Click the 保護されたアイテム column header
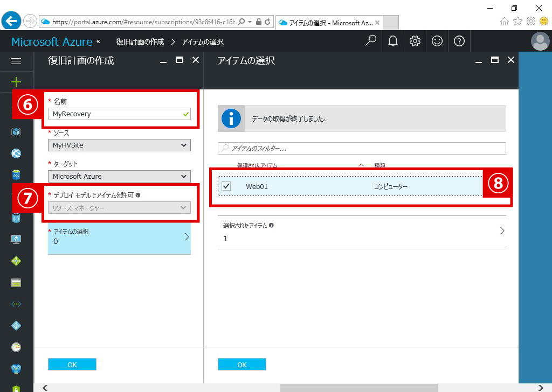Image resolution: width=552 pixels, height=392 pixels. (257, 166)
